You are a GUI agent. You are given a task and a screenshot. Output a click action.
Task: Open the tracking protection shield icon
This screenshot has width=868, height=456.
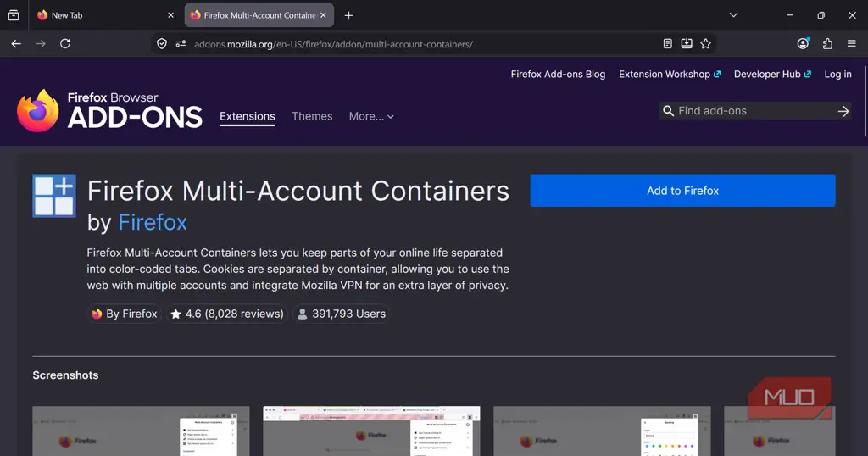pos(162,44)
